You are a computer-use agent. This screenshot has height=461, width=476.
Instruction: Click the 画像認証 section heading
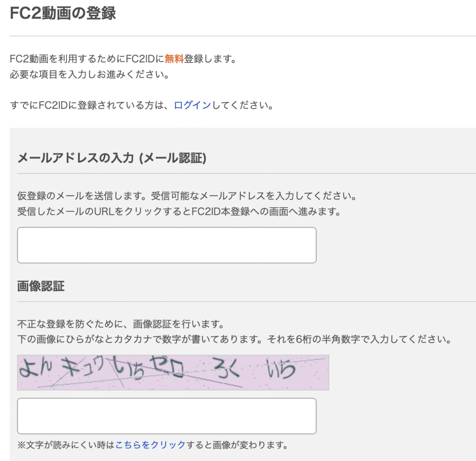point(41,286)
